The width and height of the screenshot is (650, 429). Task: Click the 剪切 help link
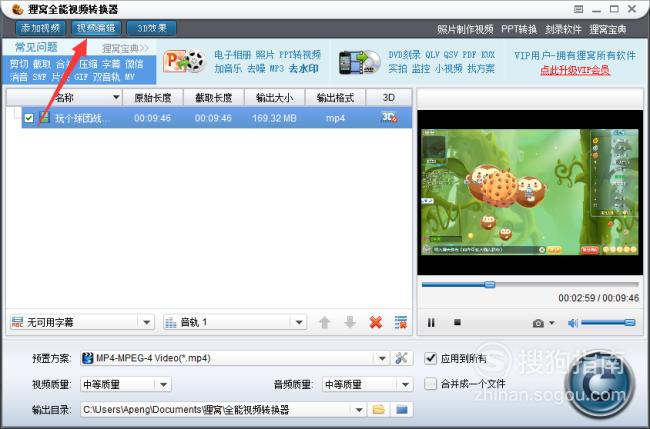(19, 64)
